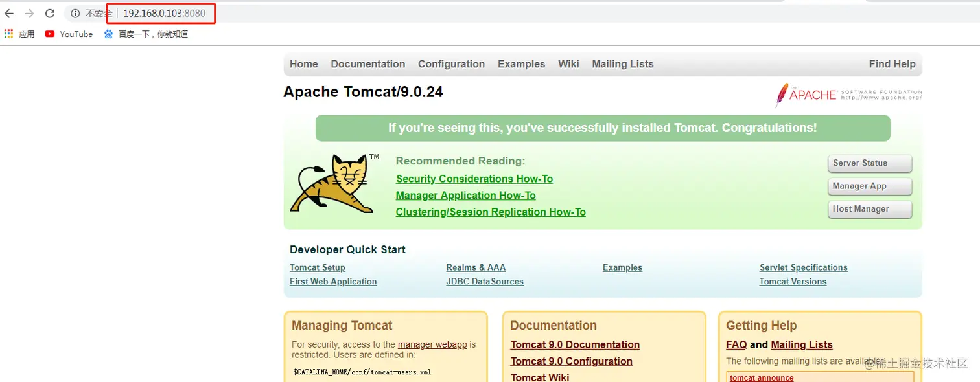Open Manager Application How-To link
This screenshot has width=980, height=382.
[x=466, y=196]
